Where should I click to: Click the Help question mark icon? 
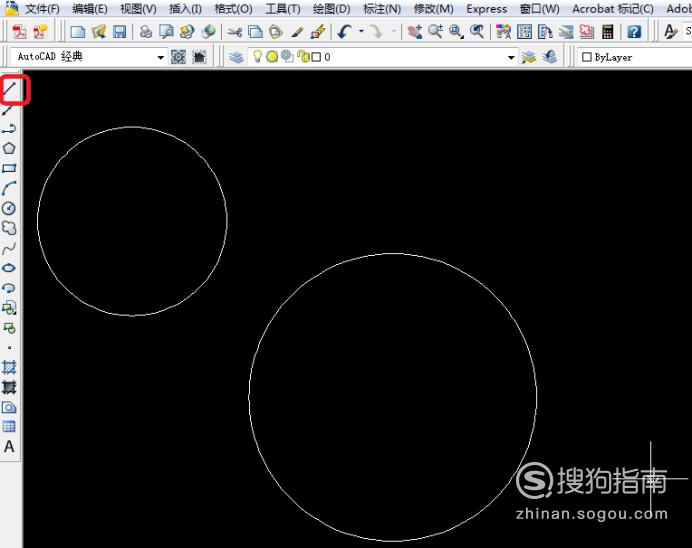click(x=634, y=32)
